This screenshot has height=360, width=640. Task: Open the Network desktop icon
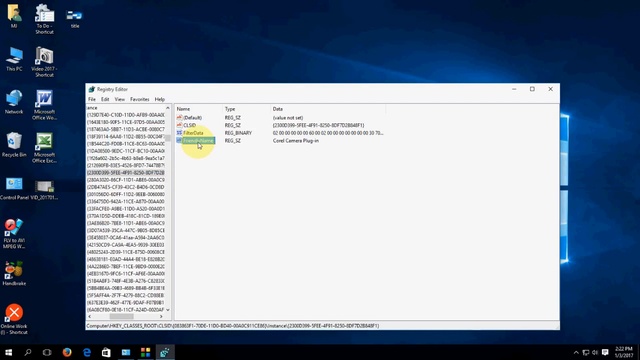[14, 102]
